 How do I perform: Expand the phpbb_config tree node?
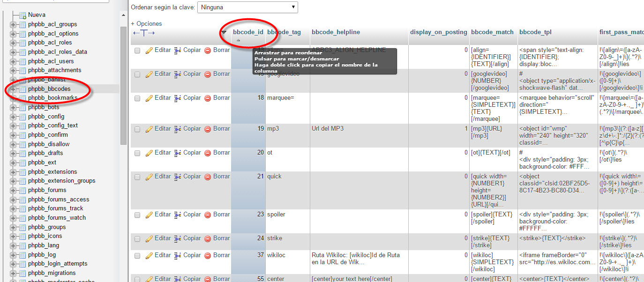pos(13,117)
